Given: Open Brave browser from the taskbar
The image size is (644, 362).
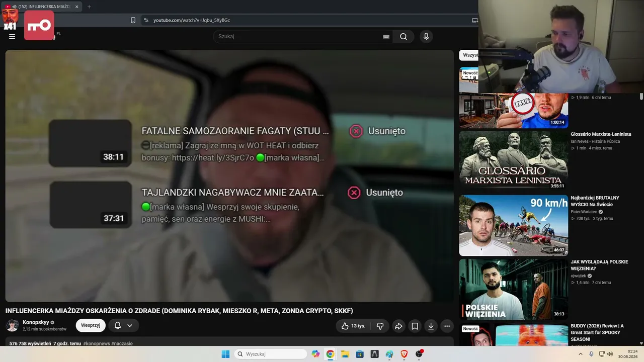Looking at the screenshot, I should [x=405, y=354].
